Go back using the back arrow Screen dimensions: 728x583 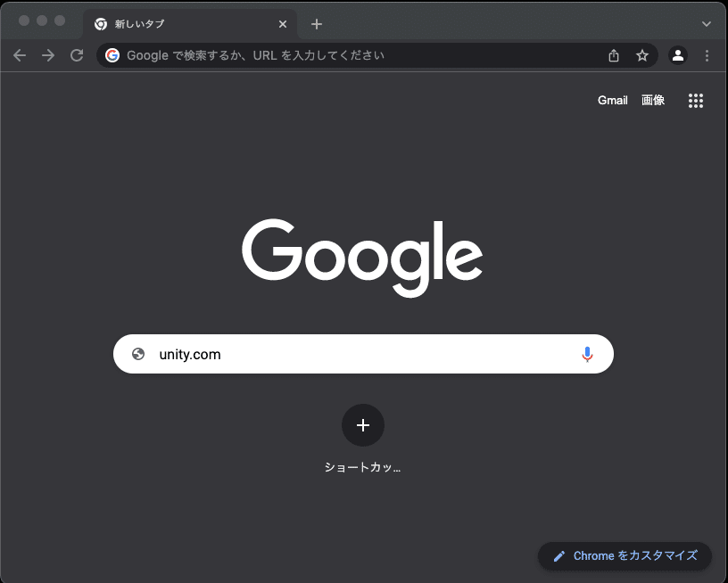(20, 55)
